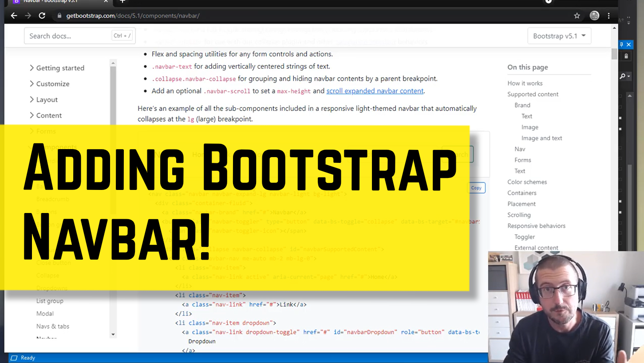The width and height of the screenshot is (644, 363).
Task: Jump to Scrolling section
Action: (519, 215)
